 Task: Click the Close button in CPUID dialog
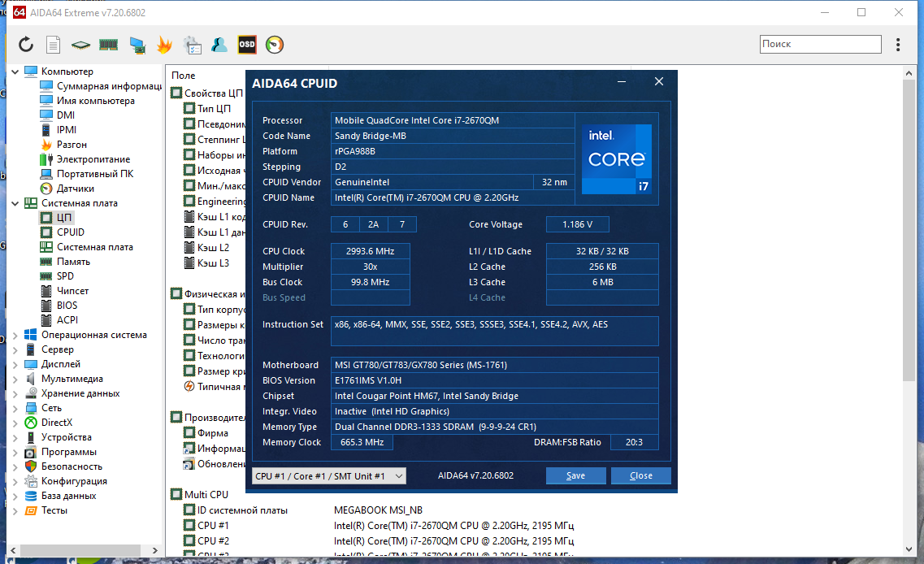point(640,475)
